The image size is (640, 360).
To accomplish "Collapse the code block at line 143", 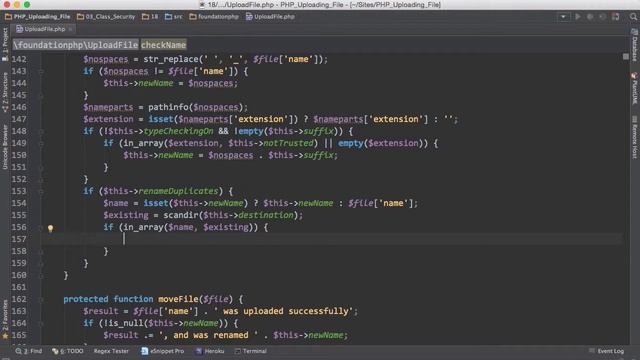I will point(41,71).
